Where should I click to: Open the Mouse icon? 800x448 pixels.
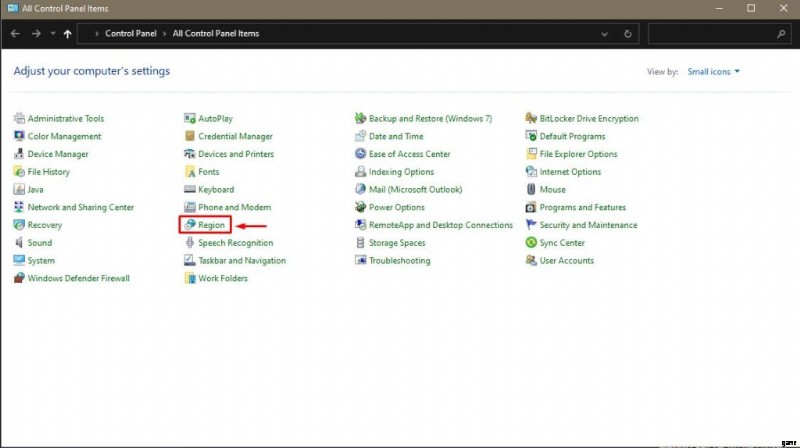pos(532,190)
